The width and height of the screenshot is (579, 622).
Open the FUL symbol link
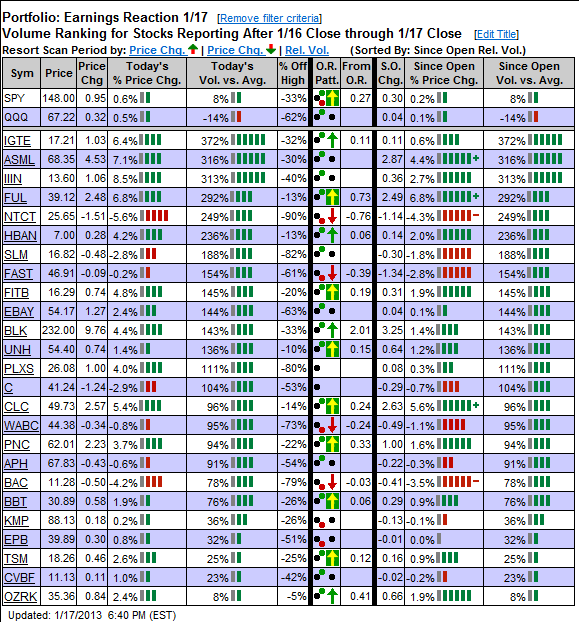click(15, 198)
